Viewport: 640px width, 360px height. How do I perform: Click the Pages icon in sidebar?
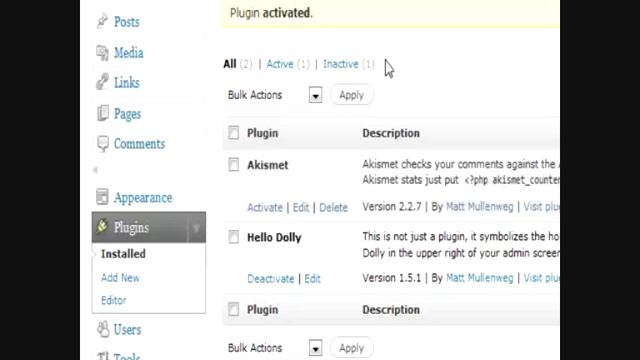(x=102, y=113)
